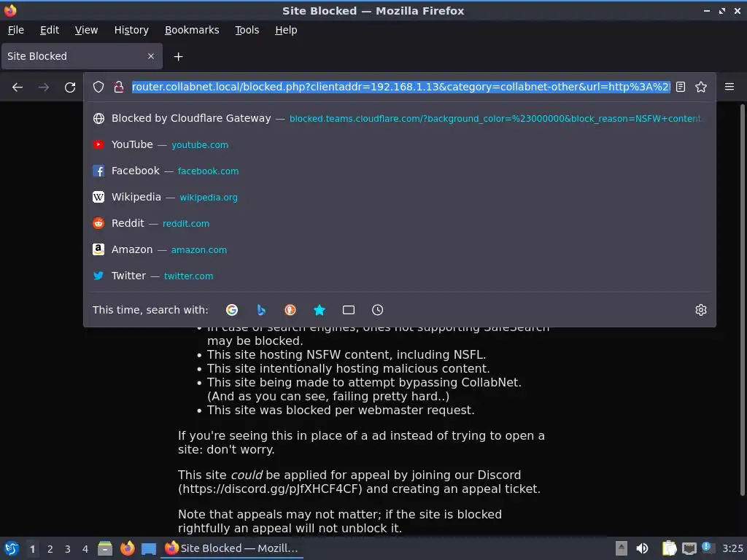Image resolution: width=747 pixels, height=560 pixels.
Task: Switch to the Site Blocked tab
Action: tap(82, 56)
